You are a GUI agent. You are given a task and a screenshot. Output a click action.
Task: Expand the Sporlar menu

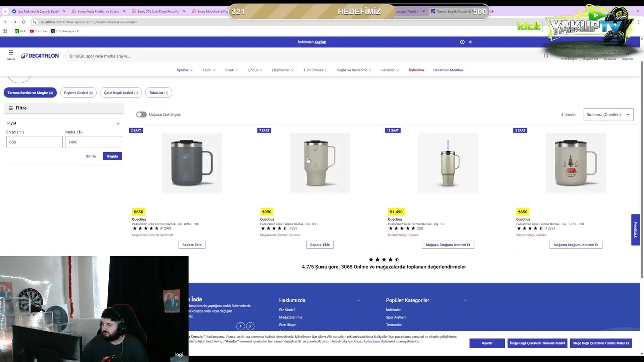coord(185,70)
